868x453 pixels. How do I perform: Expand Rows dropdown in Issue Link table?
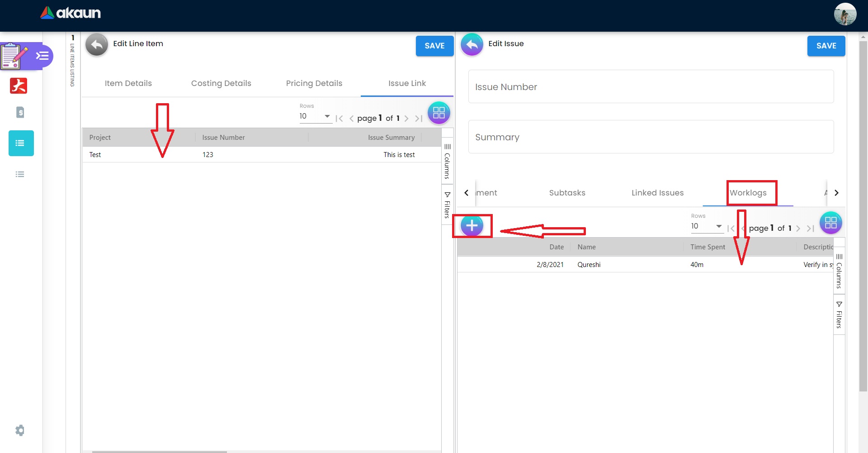click(x=315, y=117)
